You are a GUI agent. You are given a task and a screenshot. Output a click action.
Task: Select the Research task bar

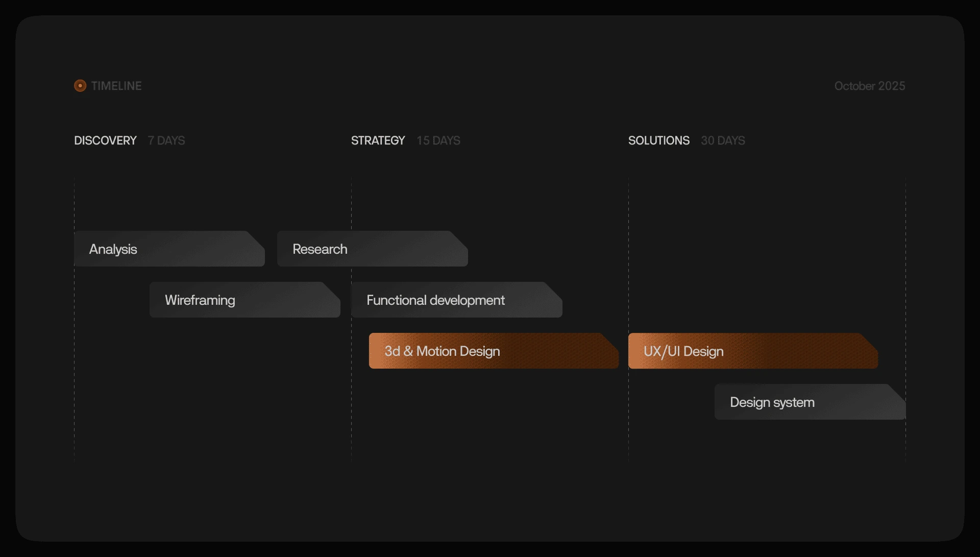coord(372,249)
